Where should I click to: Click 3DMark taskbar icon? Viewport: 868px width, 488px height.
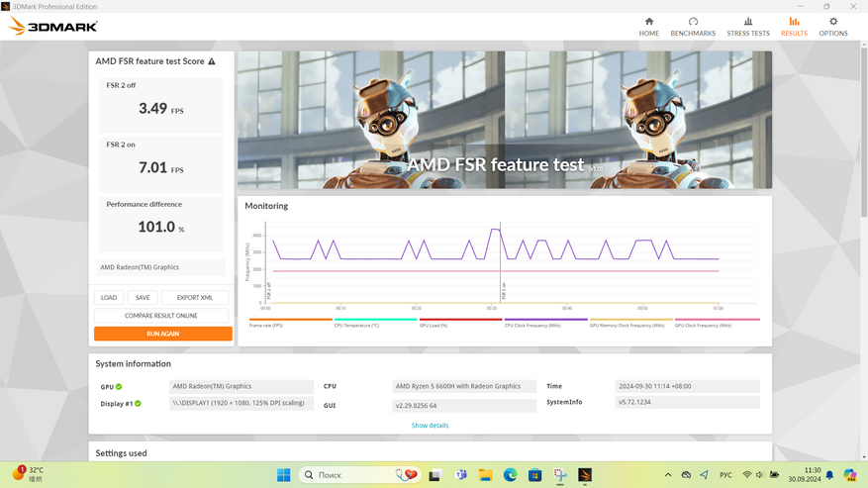(585, 475)
